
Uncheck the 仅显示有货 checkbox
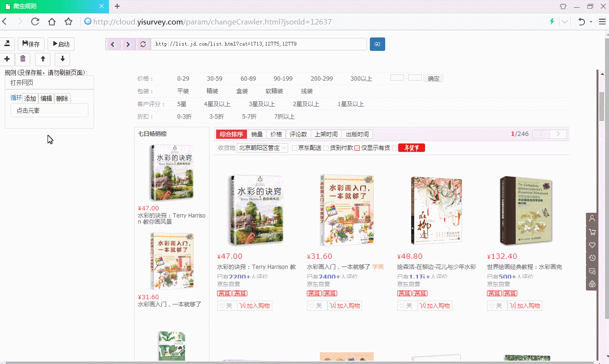357,148
